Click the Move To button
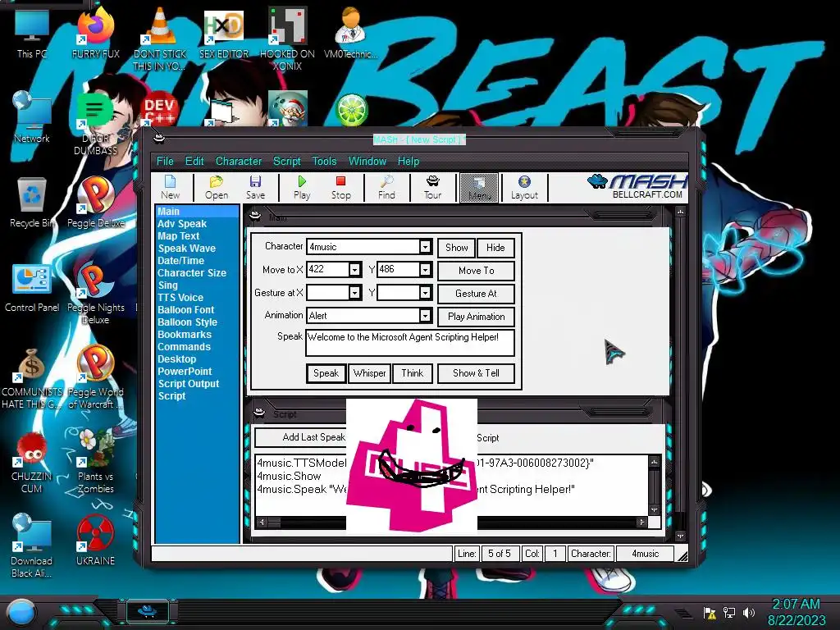 tap(477, 271)
